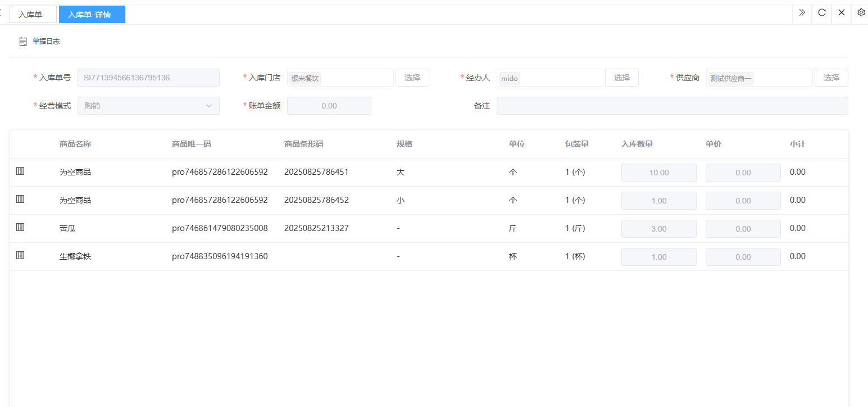Screen dimensions: 868x407
Task: Click the 入库单号 input field
Action: pyautogui.click(x=148, y=78)
